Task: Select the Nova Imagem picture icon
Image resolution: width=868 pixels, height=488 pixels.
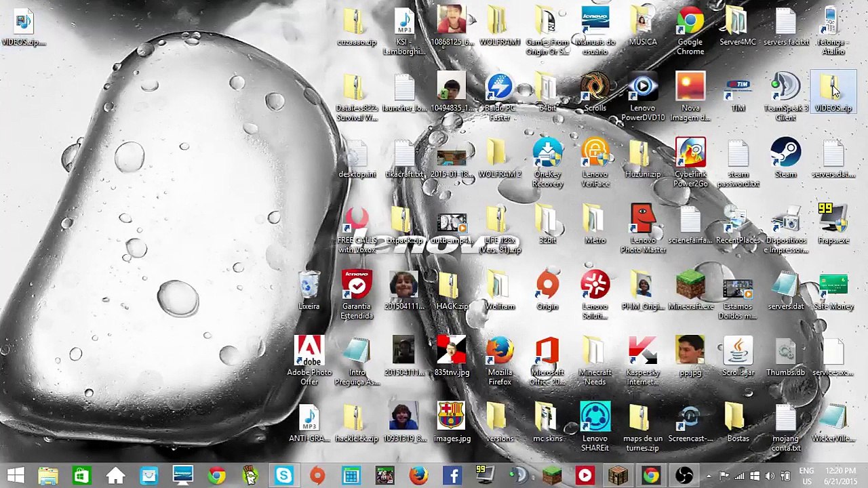Action: coord(690,98)
